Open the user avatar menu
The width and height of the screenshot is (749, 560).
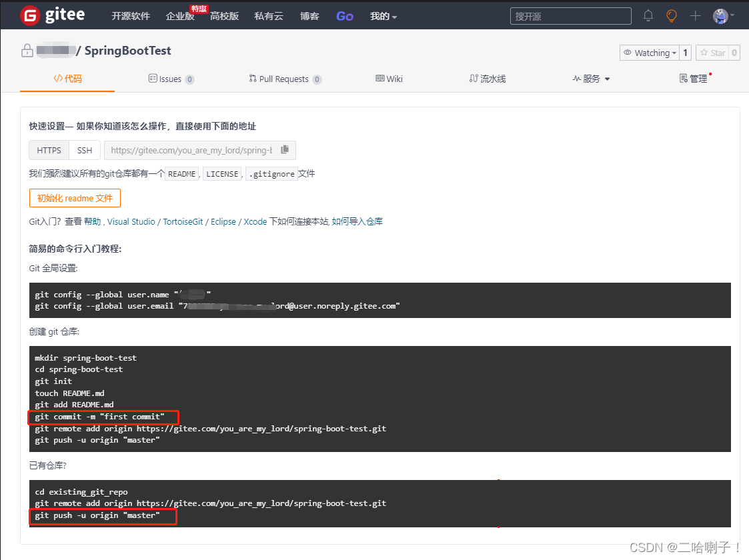(723, 16)
